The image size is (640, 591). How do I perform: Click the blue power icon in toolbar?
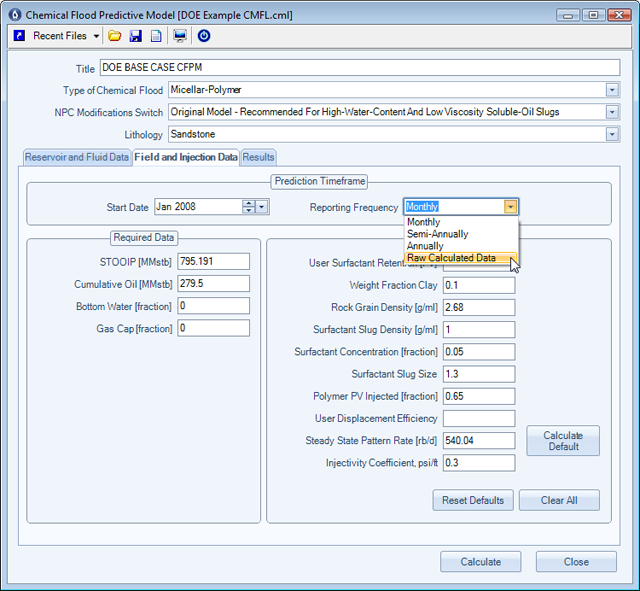pyautogui.click(x=204, y=36)
